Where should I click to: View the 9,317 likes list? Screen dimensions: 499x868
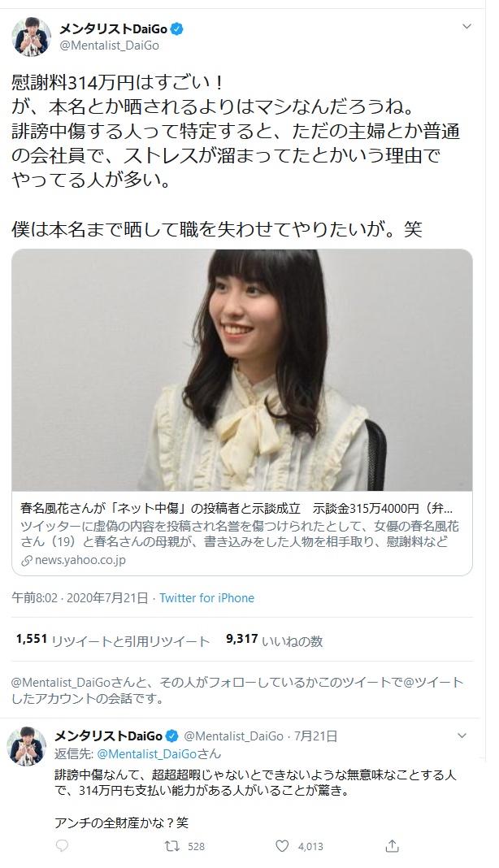[x=274, y=640]
